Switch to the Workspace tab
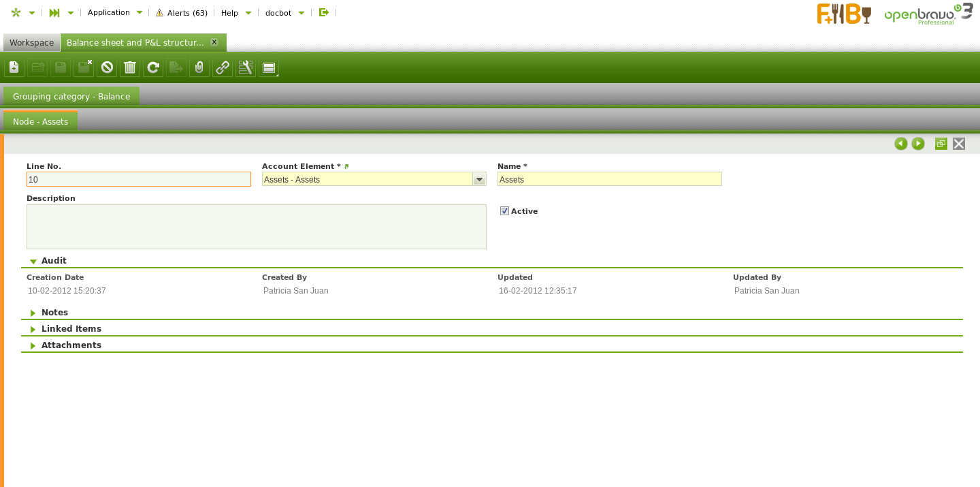The image size is (980, 487). click(x=31, y=43)
